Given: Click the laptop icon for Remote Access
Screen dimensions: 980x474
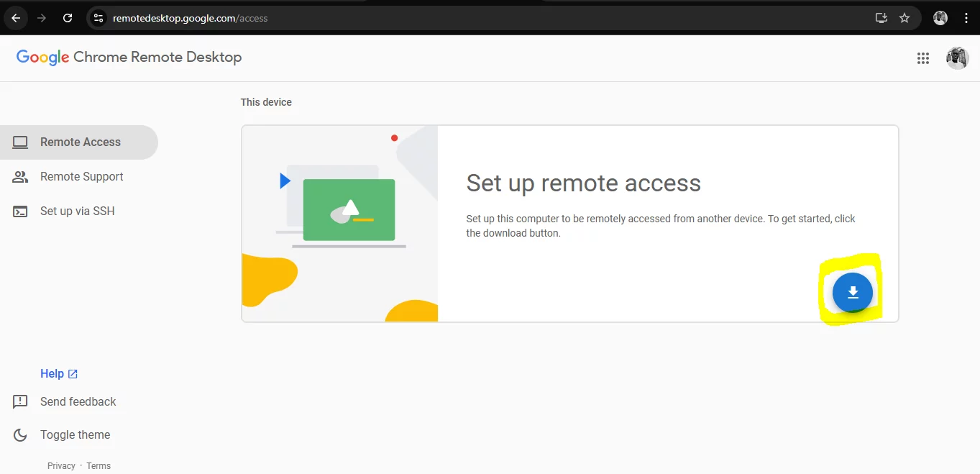Looking at the screenshot, I should tap(20, 142).
